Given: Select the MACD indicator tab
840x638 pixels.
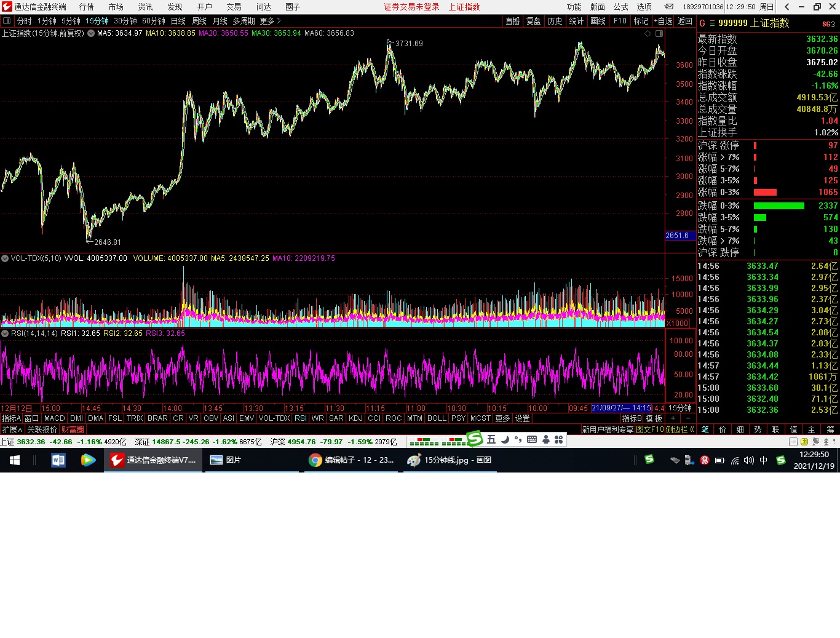Looking at the screenshot, I should pyautogui.click(x=55, y=418).
